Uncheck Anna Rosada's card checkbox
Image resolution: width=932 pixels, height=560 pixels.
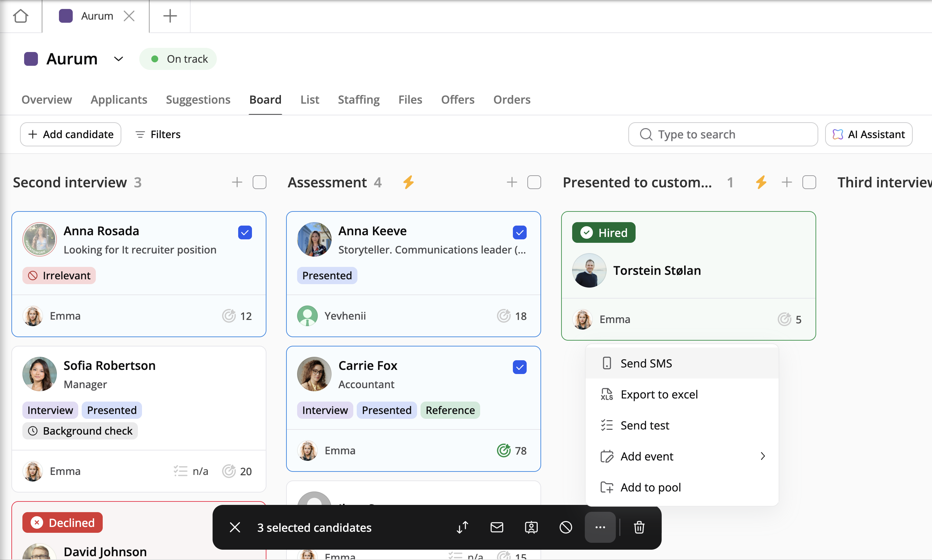[x=245, y=232]
